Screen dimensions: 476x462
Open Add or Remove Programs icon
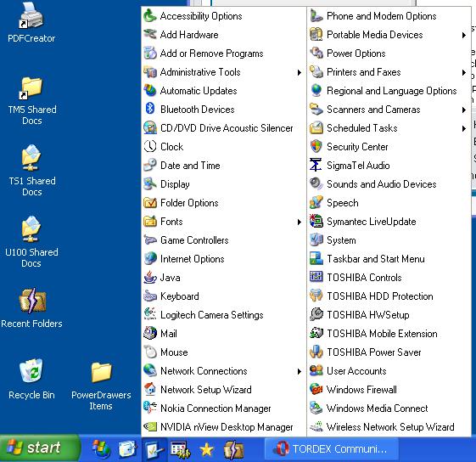tap(150, 54)
